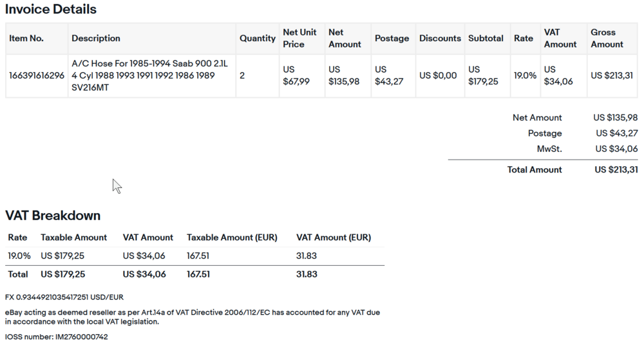This screenshot has height=347, width=644.
Task: Click 167.51 in the 19.0% breakdown row
Action: [x=198, y=256]
